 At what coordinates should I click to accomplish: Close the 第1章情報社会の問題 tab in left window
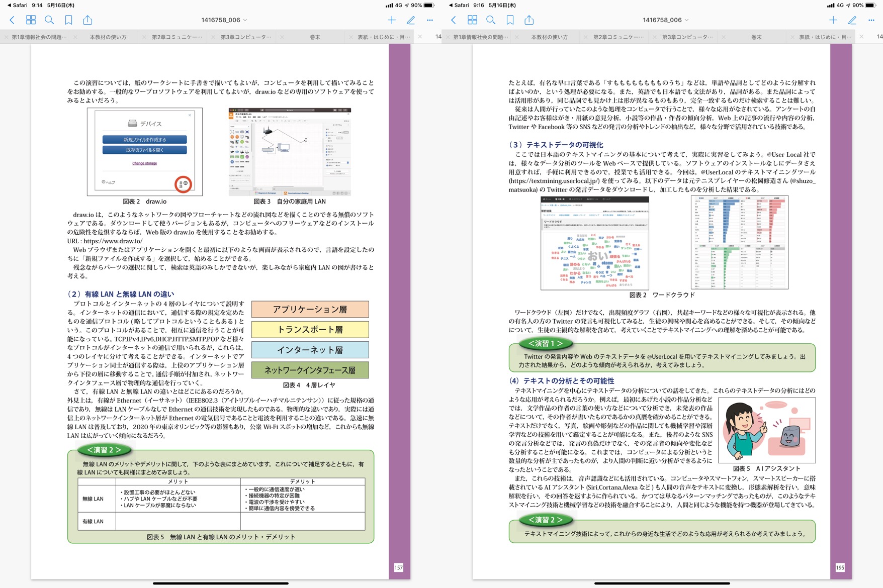click(6, 37)
